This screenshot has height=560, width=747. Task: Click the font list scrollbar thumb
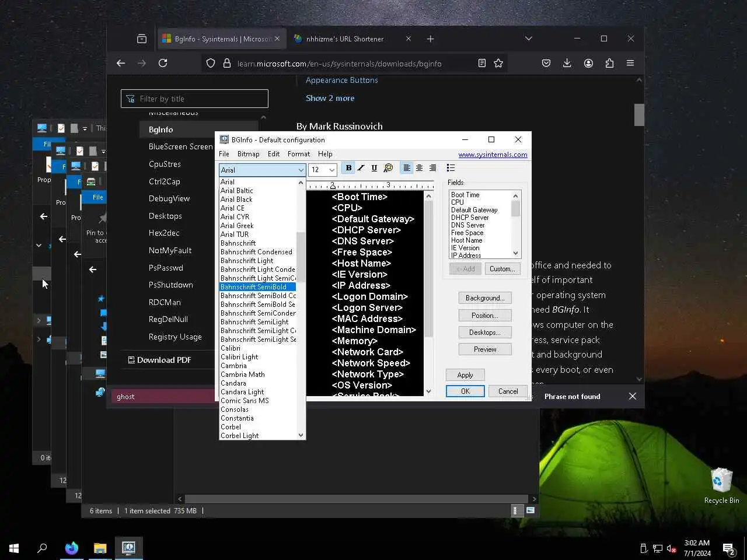click(301, 257)
